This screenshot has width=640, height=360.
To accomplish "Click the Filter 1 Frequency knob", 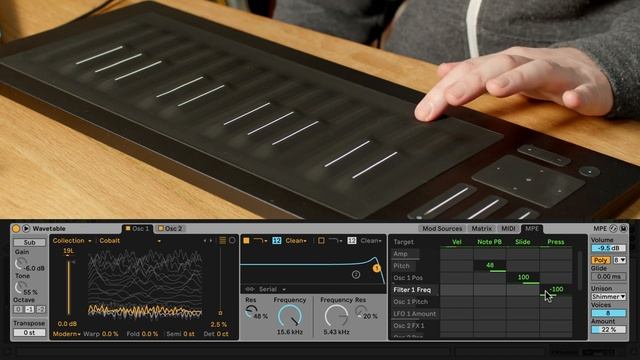I will pyautogui.click(x=290, y=316).
